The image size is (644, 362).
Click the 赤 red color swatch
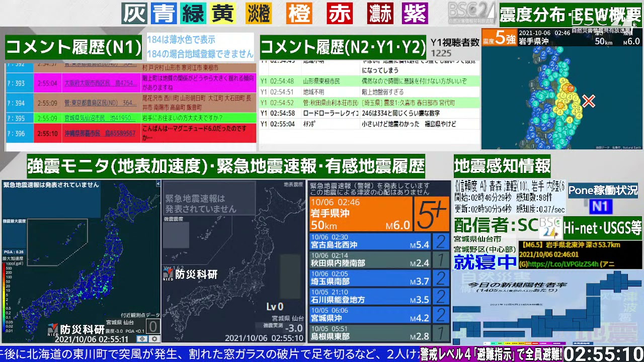[x=340, y=14]
